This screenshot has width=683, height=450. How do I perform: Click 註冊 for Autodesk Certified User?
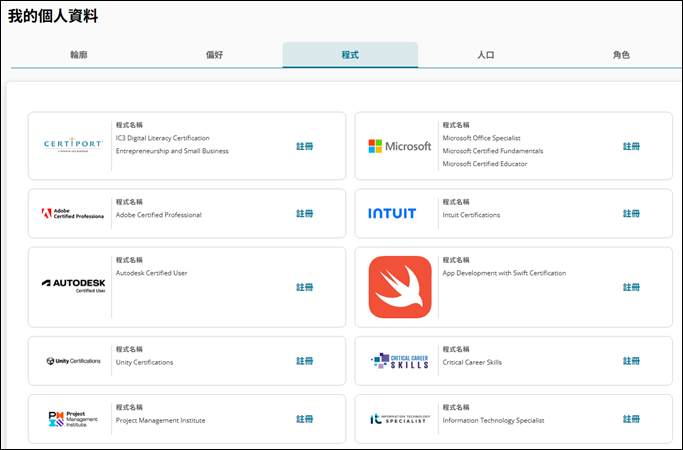click(304, 287)
